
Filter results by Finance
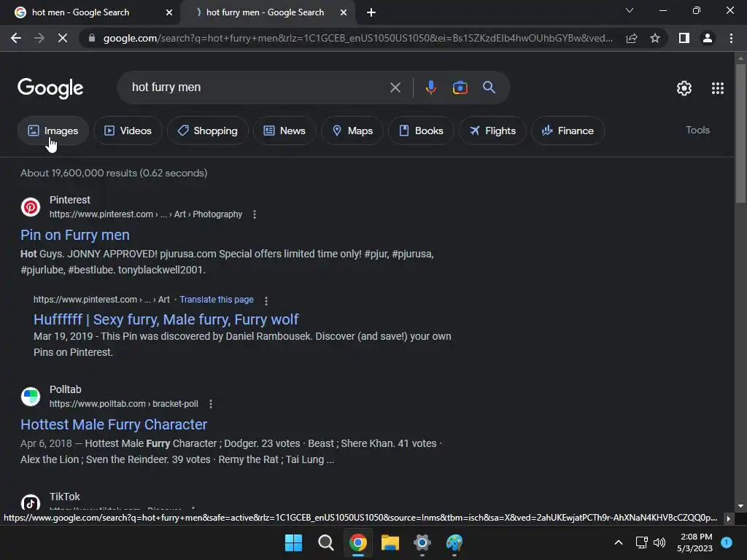click(568, 131)
